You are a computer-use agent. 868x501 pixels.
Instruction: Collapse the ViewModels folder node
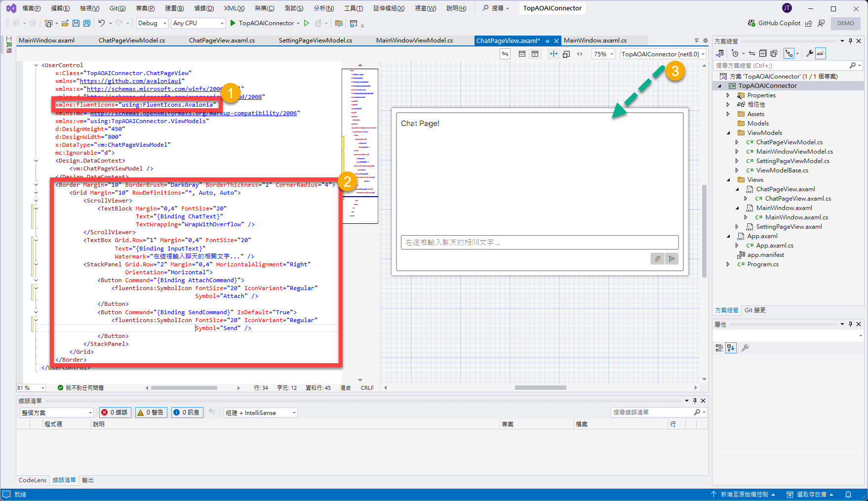coord(728,133)
